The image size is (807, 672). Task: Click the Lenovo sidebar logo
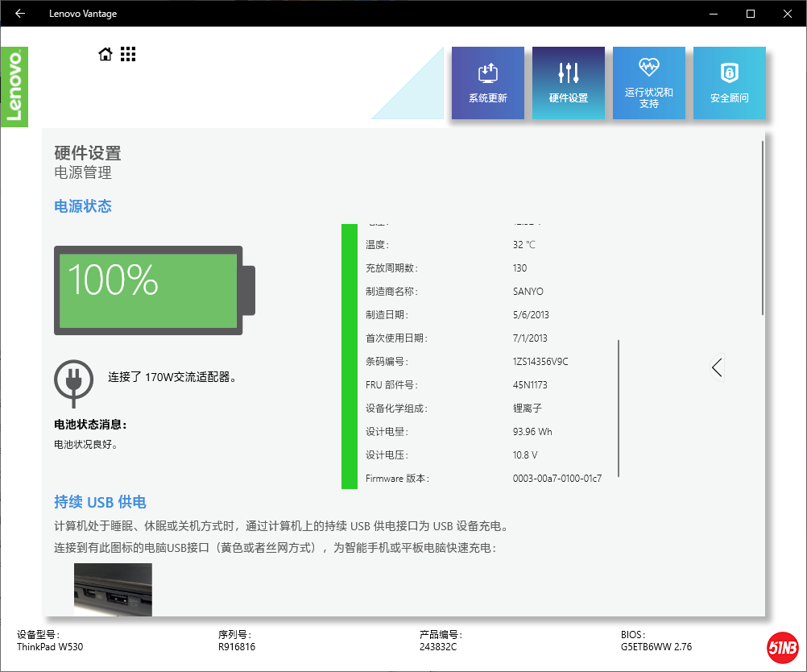coord(14,87)
